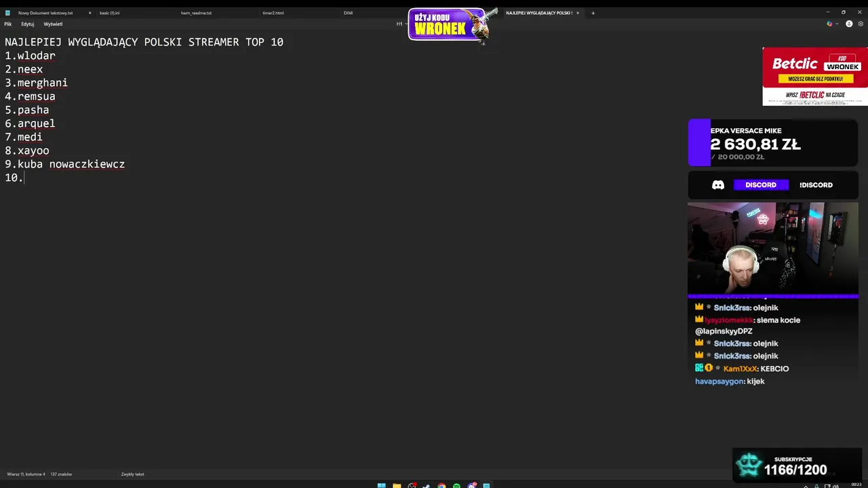
Task: Click 'Zwykły tekst' in the status bar
Action: click(x=132, y=474)
